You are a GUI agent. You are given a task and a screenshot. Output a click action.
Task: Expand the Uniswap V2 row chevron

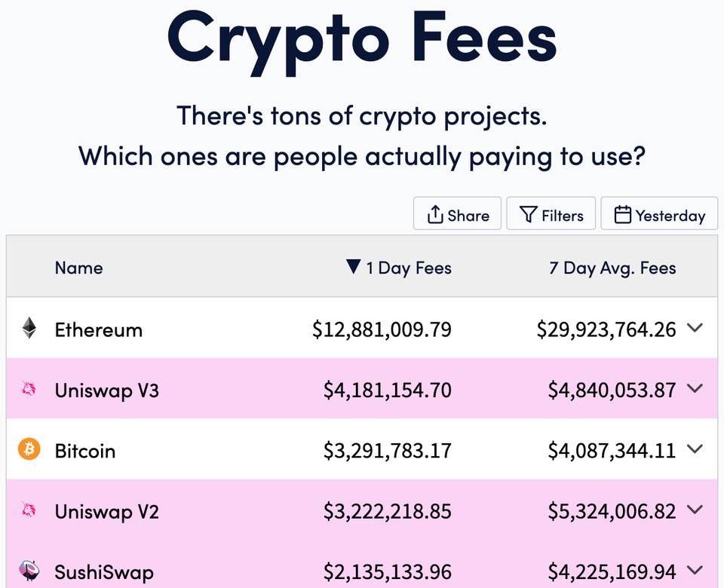695,510
